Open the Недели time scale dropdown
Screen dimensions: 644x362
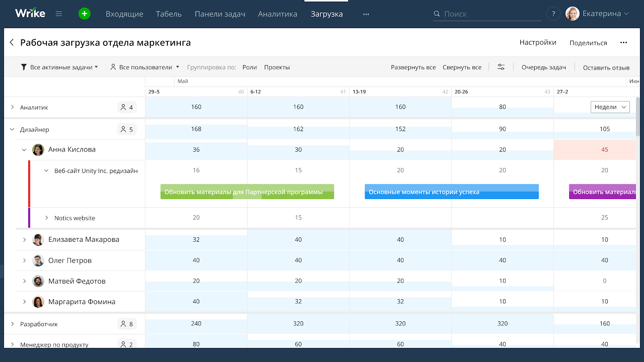point(610,107)
